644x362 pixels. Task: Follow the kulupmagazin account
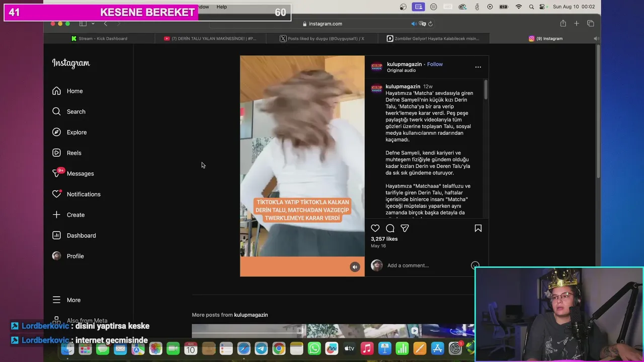[435, 64]
